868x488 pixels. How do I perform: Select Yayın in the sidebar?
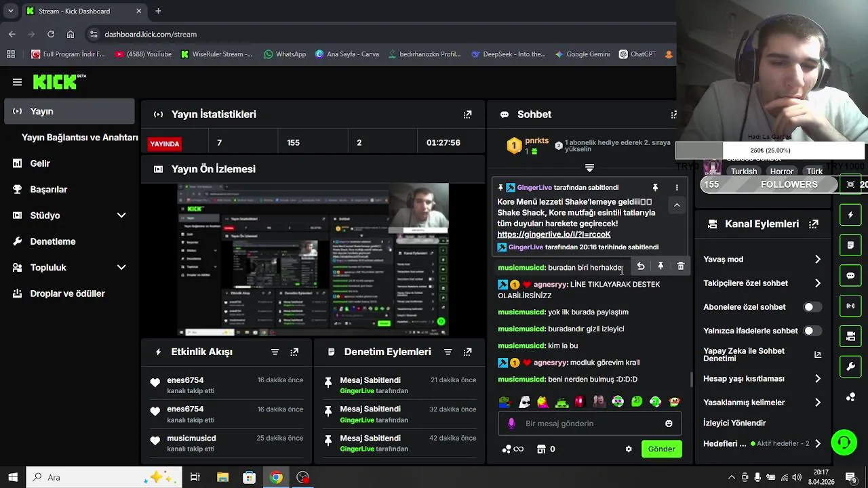coord(70,111)
